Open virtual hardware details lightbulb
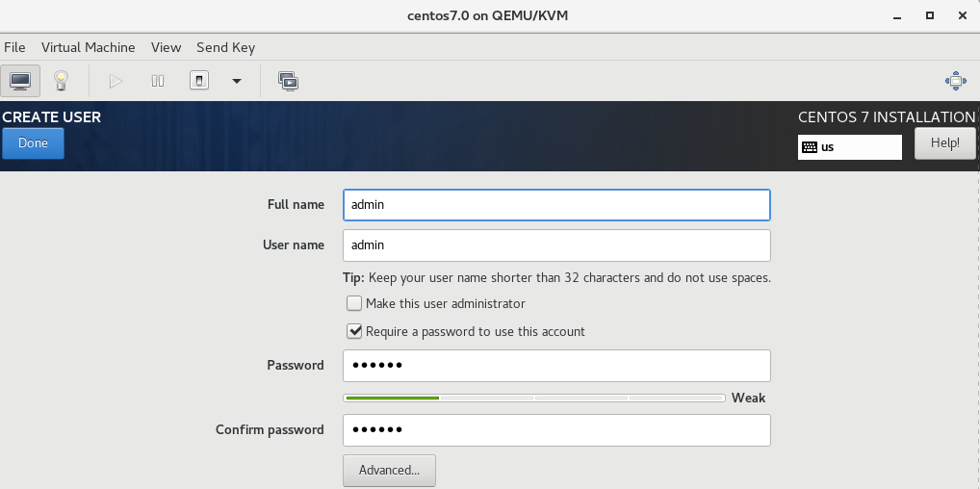The width and height of the screenshot is (980, 489). (61, 81)
